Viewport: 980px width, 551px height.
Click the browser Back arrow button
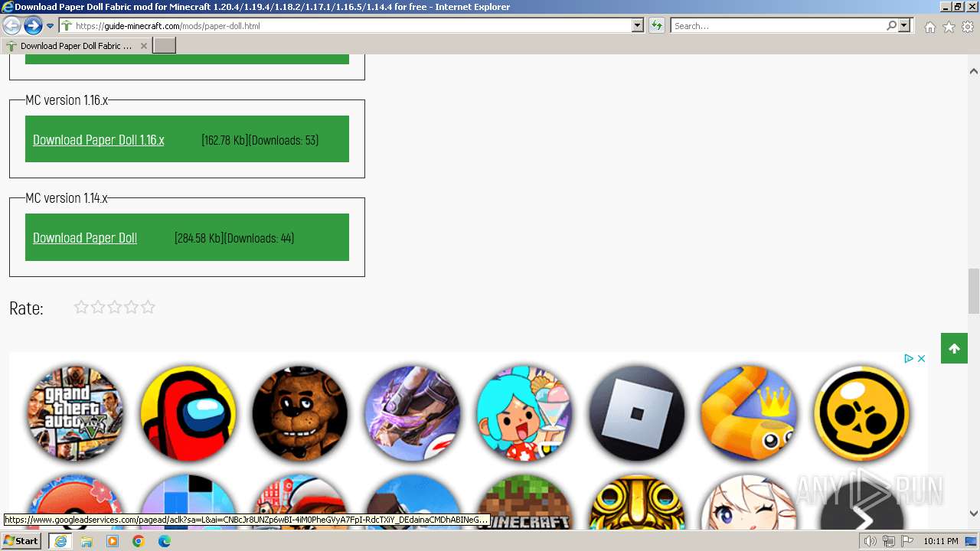11,26
